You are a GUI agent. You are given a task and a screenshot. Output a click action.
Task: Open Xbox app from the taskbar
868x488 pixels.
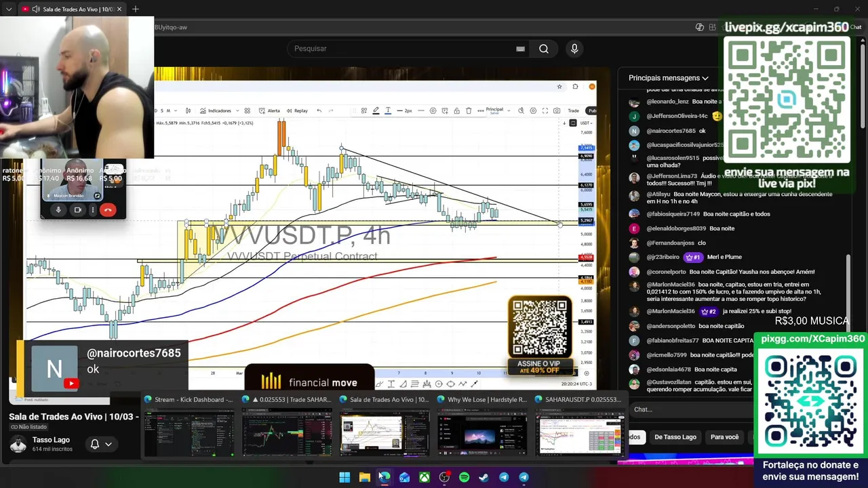(x=424, y=477)
